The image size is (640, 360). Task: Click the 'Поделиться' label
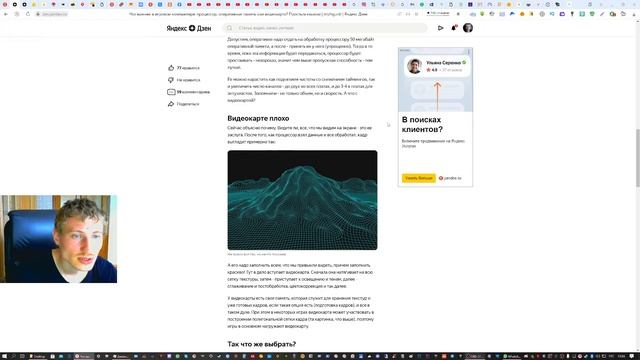[188, 104]
